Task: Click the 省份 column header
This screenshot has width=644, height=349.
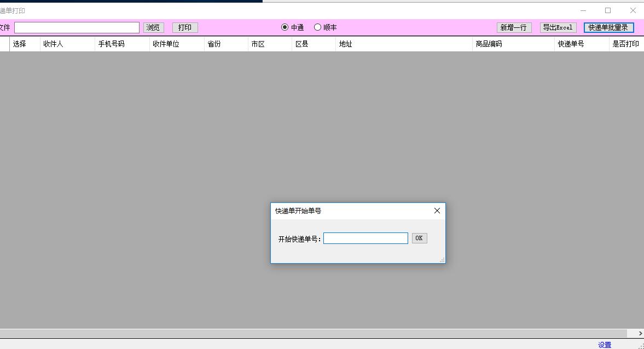Action: 227,44
